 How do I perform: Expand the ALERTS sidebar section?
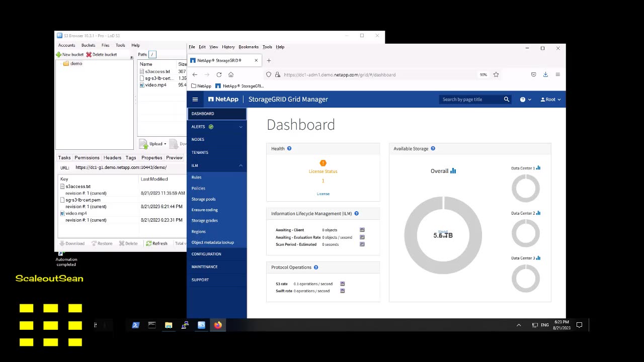[217, 127]
